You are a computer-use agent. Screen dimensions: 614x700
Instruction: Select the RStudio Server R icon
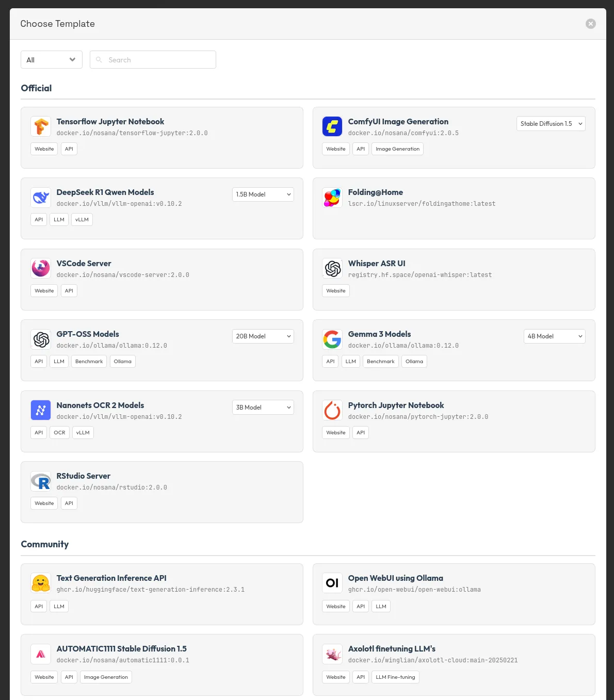(41, 481)
